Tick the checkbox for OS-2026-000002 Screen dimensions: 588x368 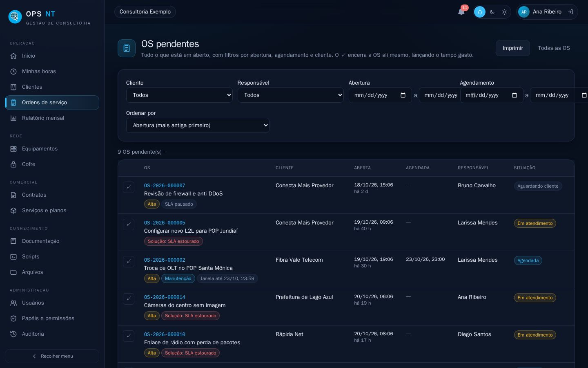(x=129, y=262)
